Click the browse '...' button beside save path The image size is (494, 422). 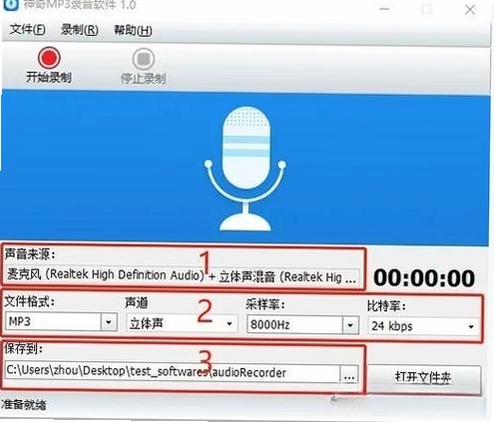click(x=349, y=375)
